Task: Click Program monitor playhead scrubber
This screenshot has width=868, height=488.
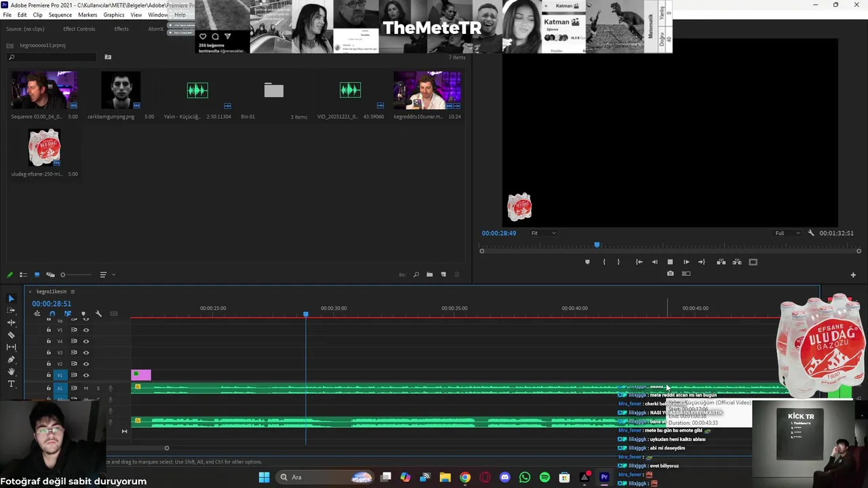Action: coord(597,245)
